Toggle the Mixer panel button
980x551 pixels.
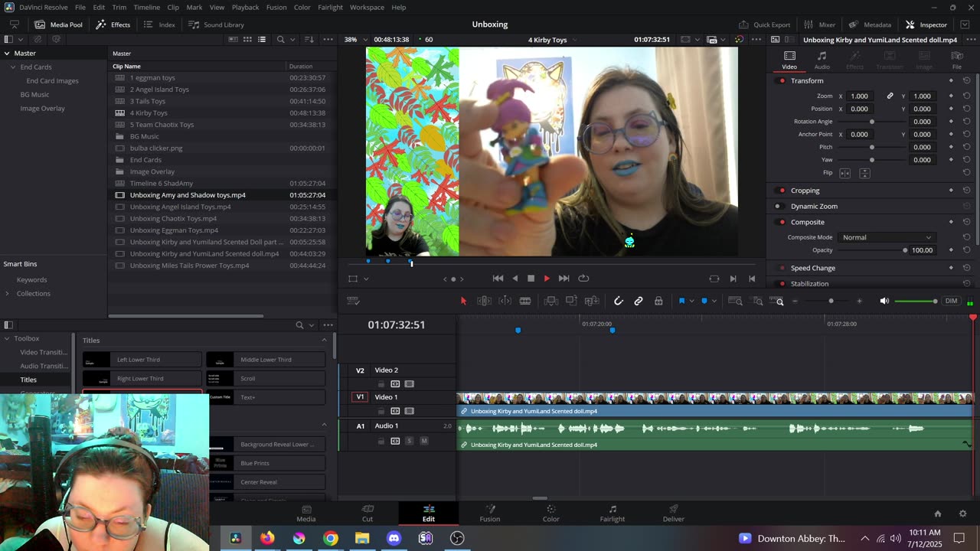(820, 24)
